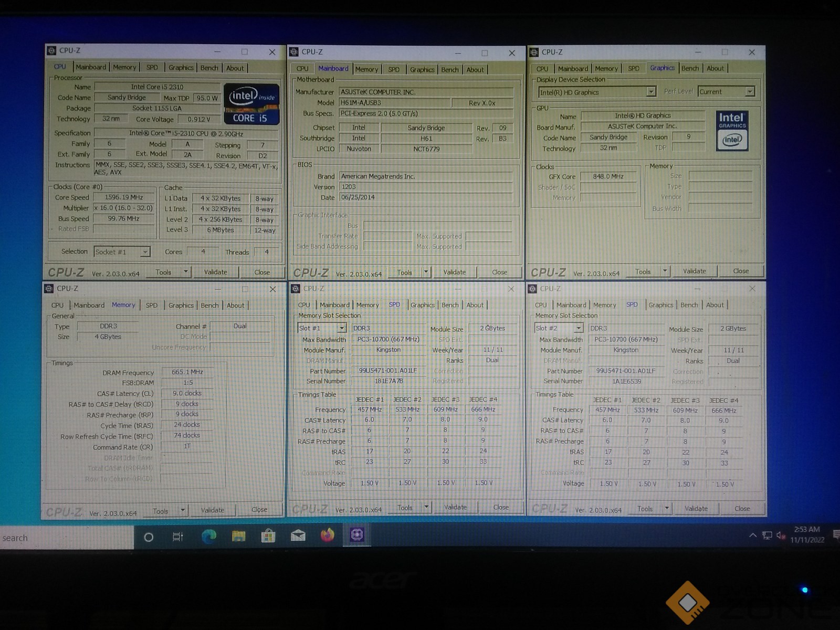
Task: Switch to the Mainboard tab in the CPU tab window
Action: (x=91, y=67)
